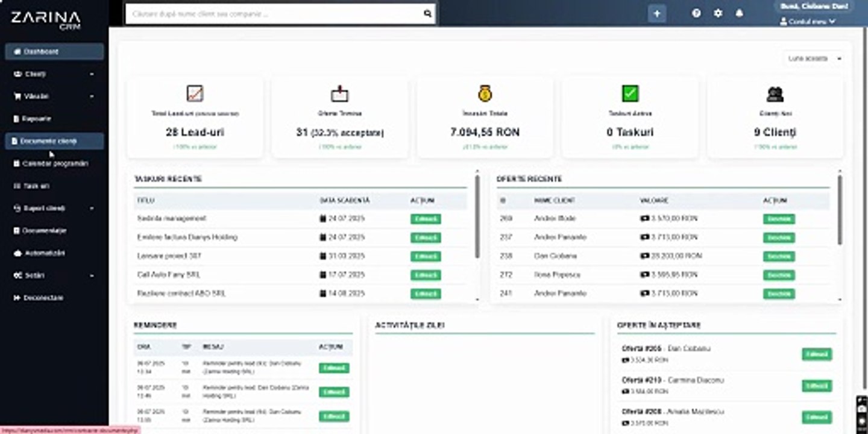This screenshot has height=434, width=868.
Task: Click the Taskuri Active green check icon
Action: click(630, 93)
